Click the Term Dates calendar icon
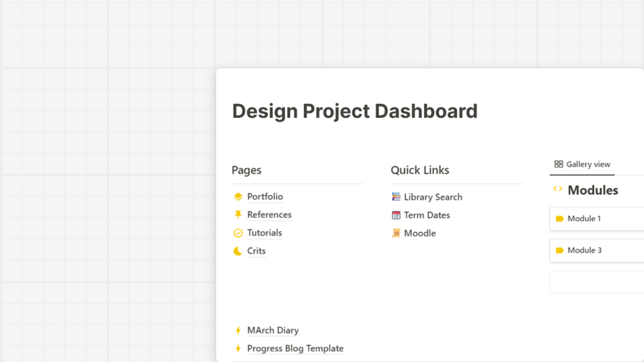644x362 pixels. (396, 215)
